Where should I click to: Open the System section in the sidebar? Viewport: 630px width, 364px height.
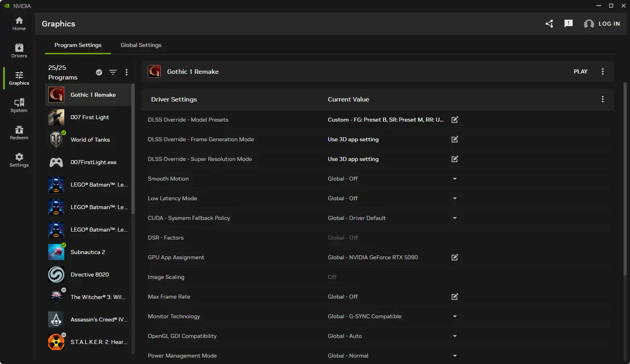(x=19, y=106)
